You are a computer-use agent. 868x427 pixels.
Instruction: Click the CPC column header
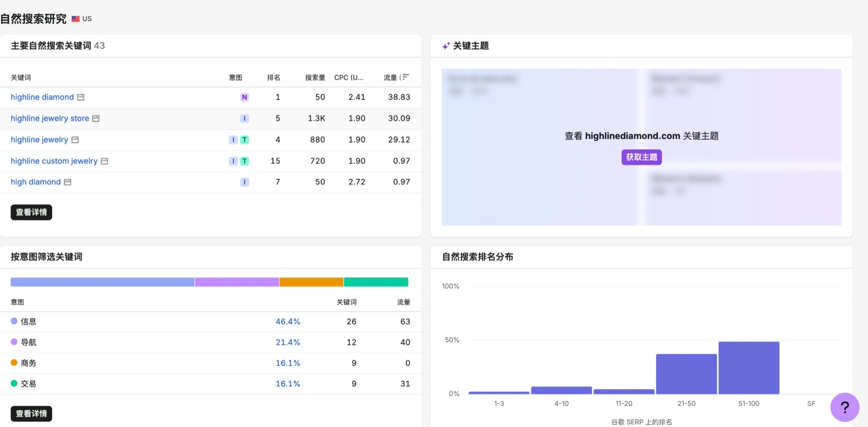(x=349, y=78)
